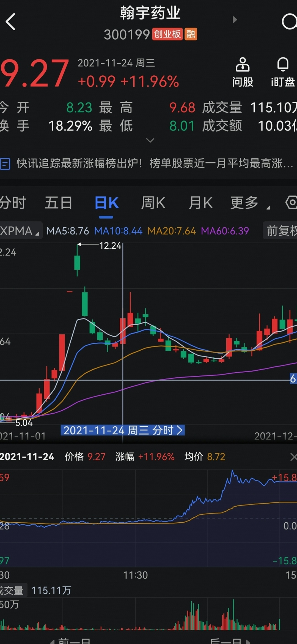
Task: Tap the stock name 翰宇药业
Action: click(150, 13)
